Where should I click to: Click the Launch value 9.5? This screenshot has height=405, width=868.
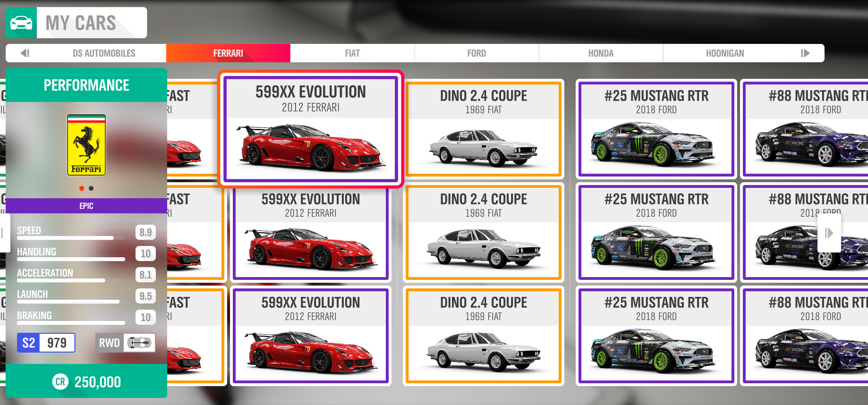click(145, 296)
